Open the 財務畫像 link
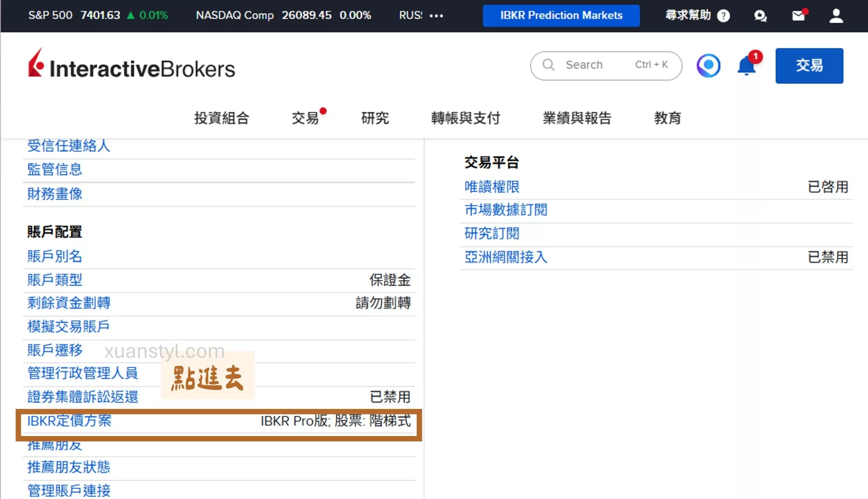This screenshot has height=499, width=868. (55, 194)
